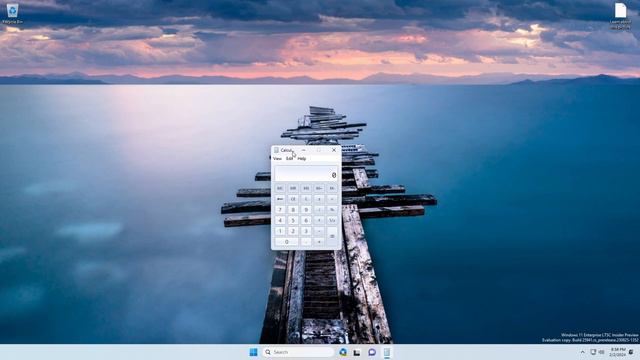Click the percent key
This screenshot has width=640, height=360.
[x=332, y=209]
